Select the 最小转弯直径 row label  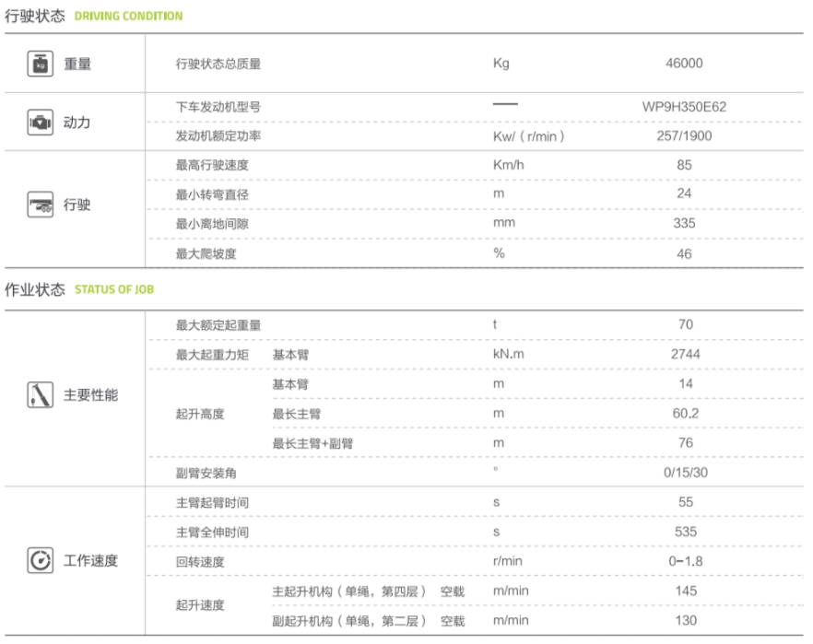point(212,194)
